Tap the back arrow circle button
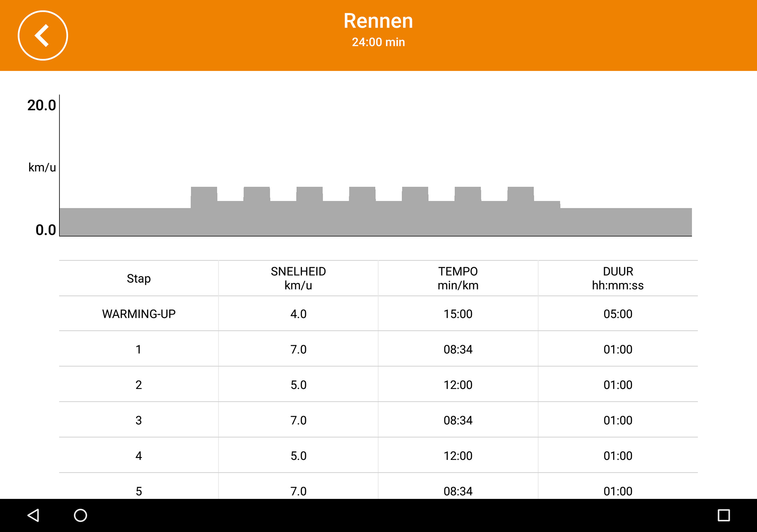Viewport: 757px width, 532px height. pos(43,35)
